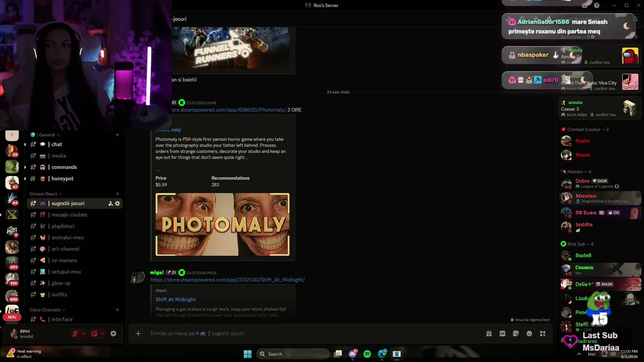Viewport: 644px width, 362px height.
Task: Open Microsoft Edge from the taskbar
Action: click(x=382, y=354)
